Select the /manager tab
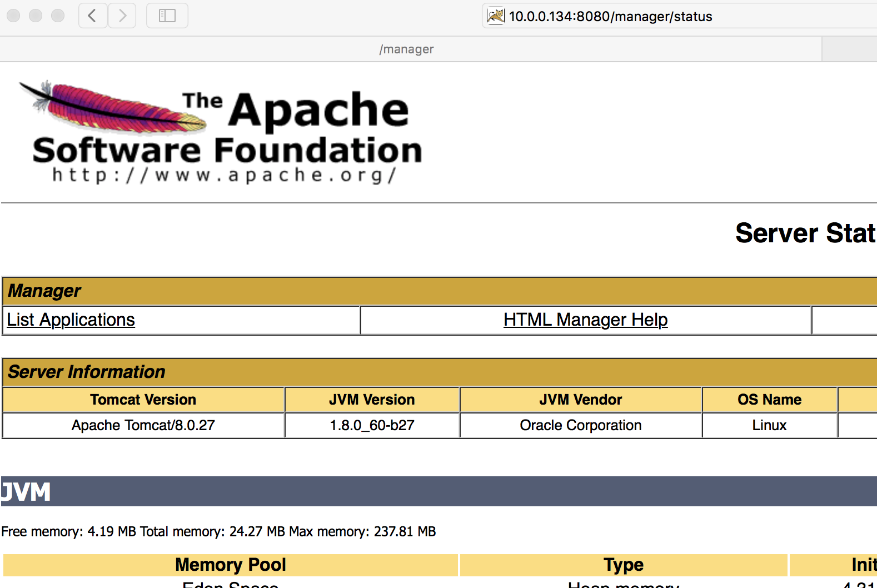The height and width of the screenshot is (588, 877). click(411, 49)
